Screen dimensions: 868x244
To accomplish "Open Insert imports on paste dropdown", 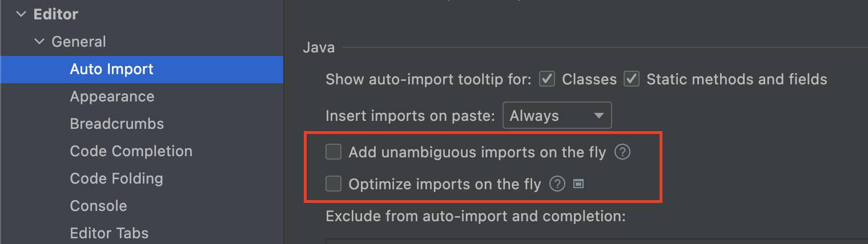I will click(557, 116).
